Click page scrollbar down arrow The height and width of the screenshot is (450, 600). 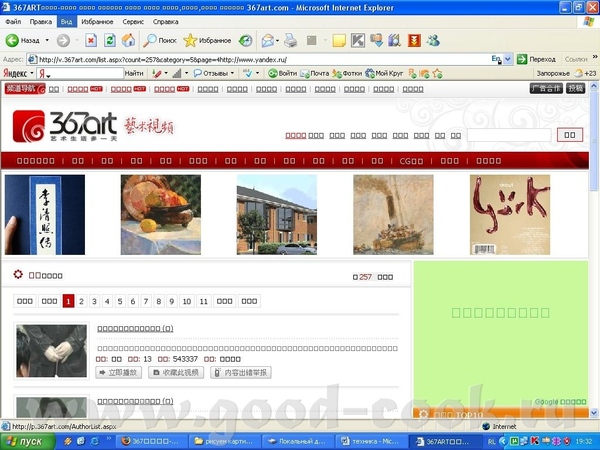click(x=594, y=413)
